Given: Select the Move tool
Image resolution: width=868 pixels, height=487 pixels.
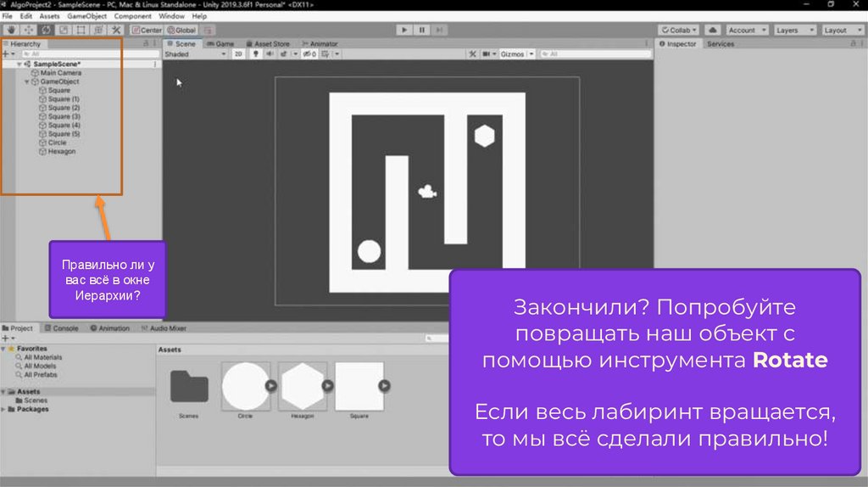Looking at the screenshot, I should click(29, 30).
